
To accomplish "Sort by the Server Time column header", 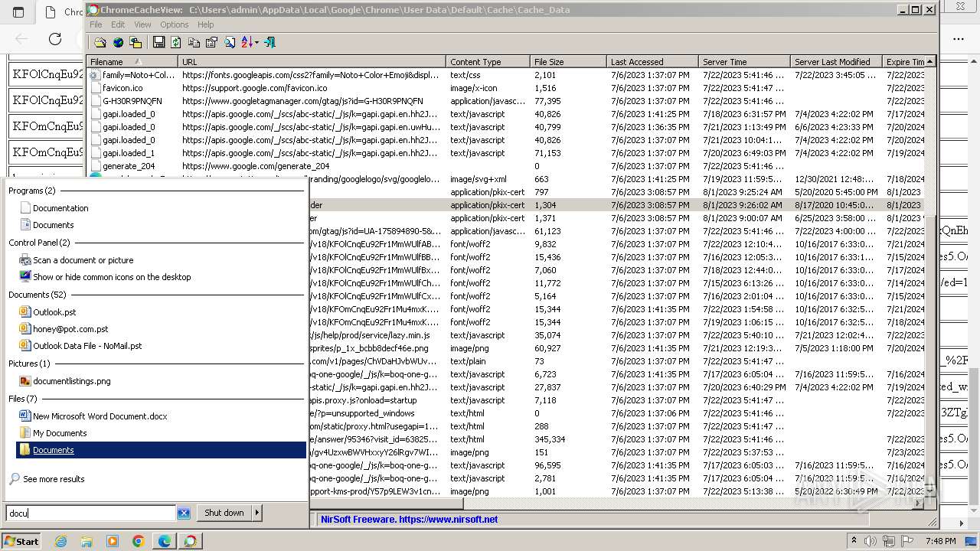I will 744,62.
